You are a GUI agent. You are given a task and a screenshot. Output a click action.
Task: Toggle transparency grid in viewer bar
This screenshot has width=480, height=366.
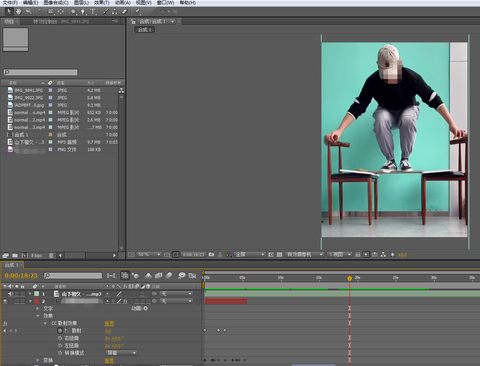pos(279,255)
